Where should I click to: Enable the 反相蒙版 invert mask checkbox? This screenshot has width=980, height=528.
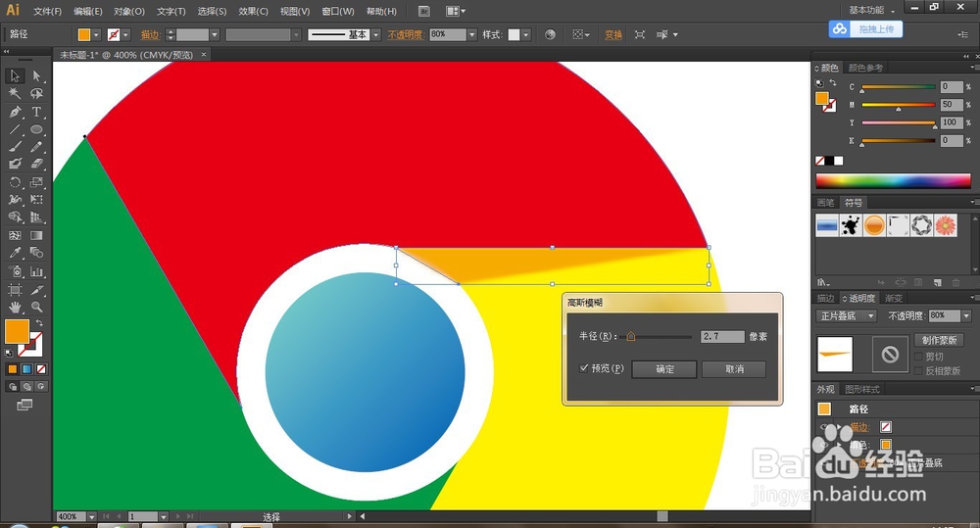919,370
